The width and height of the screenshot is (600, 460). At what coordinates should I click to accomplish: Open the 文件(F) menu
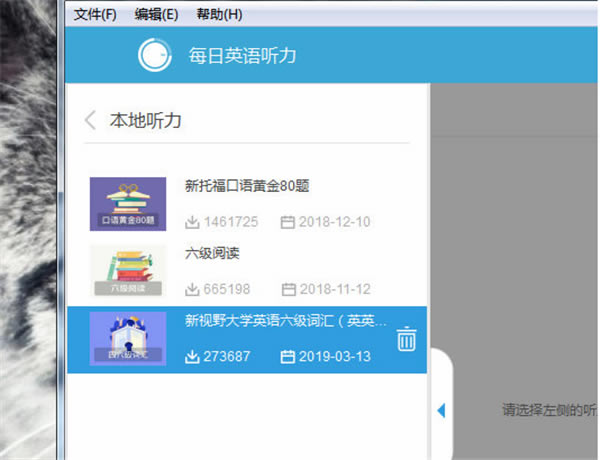tap(95, 15)
